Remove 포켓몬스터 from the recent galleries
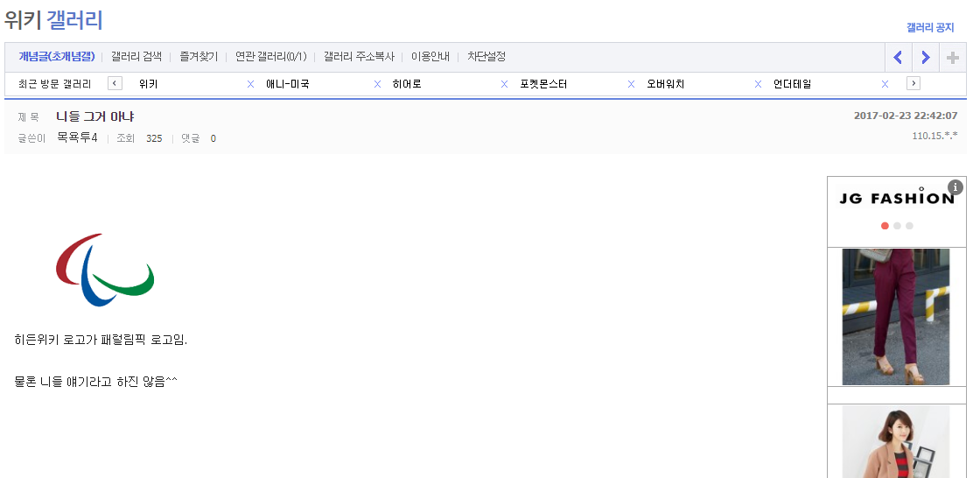This screenshot has width=980, height=478. [x=631, y=84]
